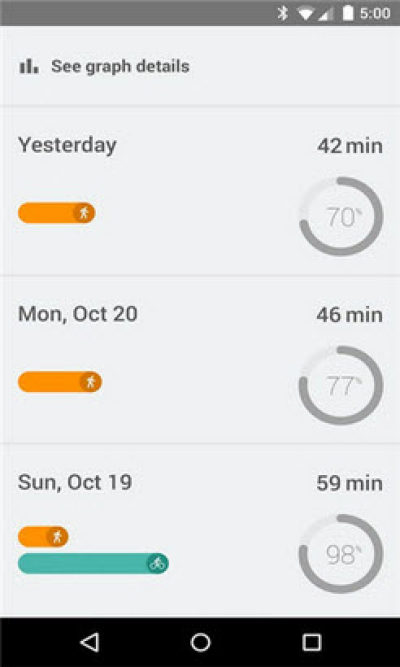Click the bar chart icon
This screenshot has width=400, height=667.
[29, 66]
